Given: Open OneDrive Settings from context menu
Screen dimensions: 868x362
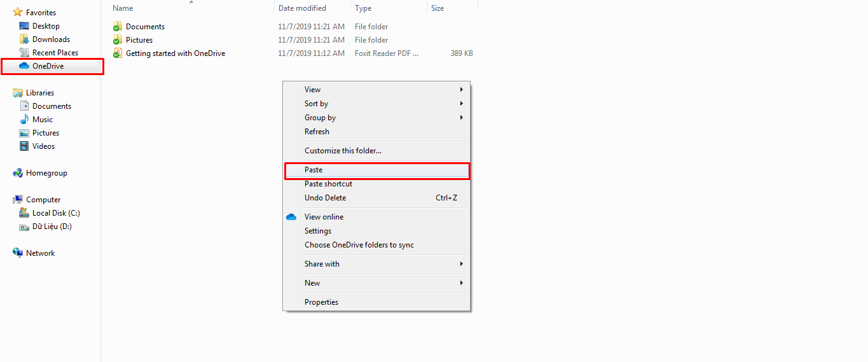Looking at the screenshot, I should click(376, 231).
